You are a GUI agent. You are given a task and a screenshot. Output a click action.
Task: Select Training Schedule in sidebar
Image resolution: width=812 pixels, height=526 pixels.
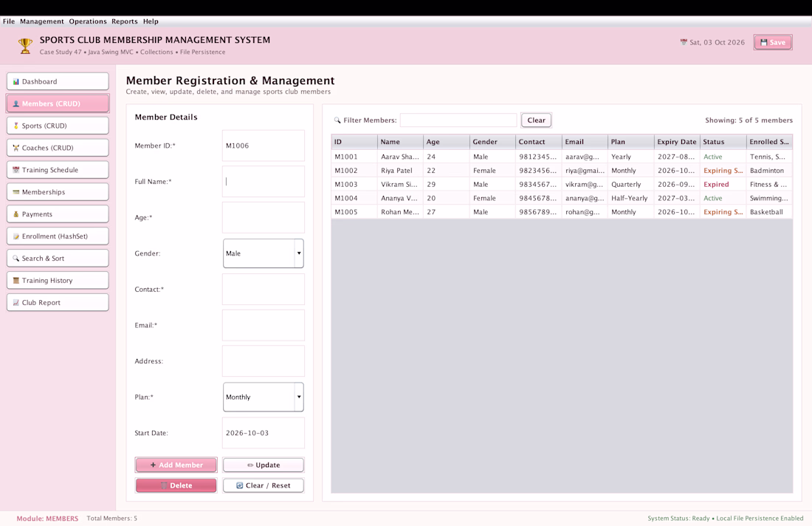point(58,170)
